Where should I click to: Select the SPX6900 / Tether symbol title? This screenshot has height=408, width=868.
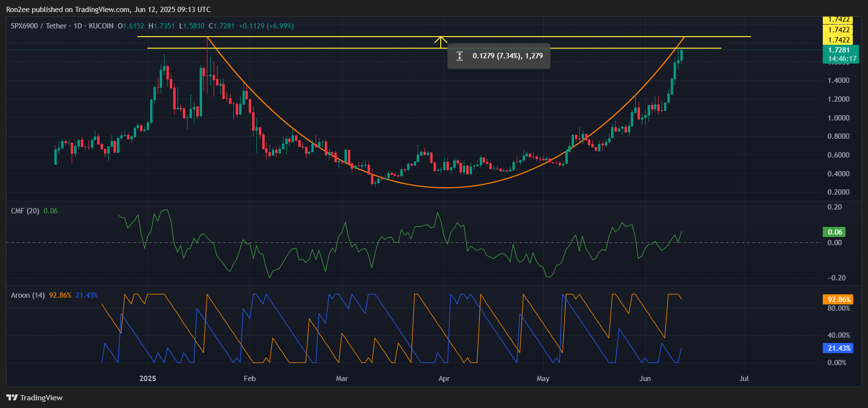pos(38,26)
